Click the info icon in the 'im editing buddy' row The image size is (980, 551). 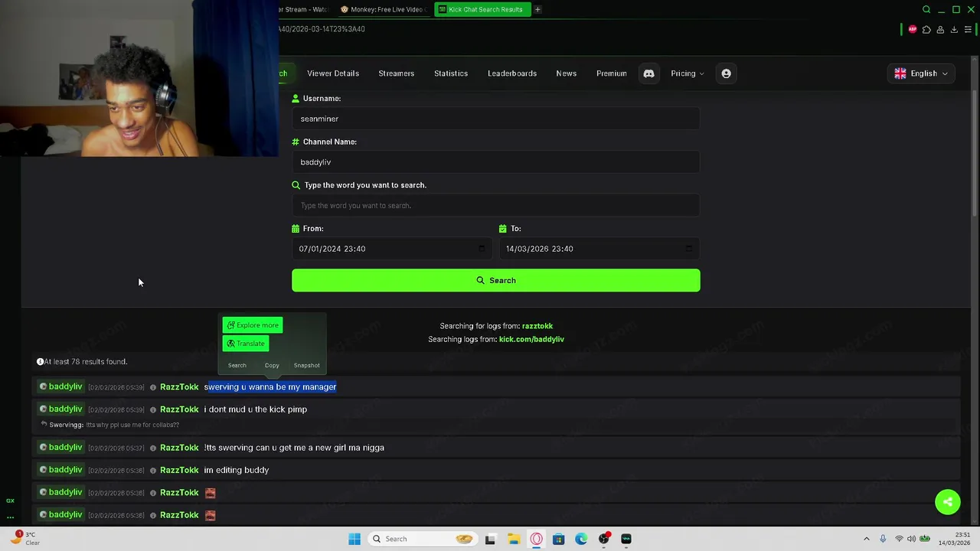(x=153, y=470)
